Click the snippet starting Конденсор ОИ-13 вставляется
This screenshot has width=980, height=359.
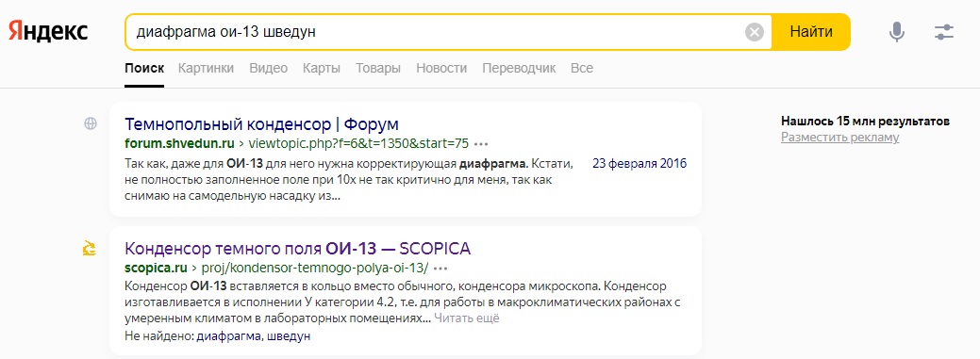402,302
